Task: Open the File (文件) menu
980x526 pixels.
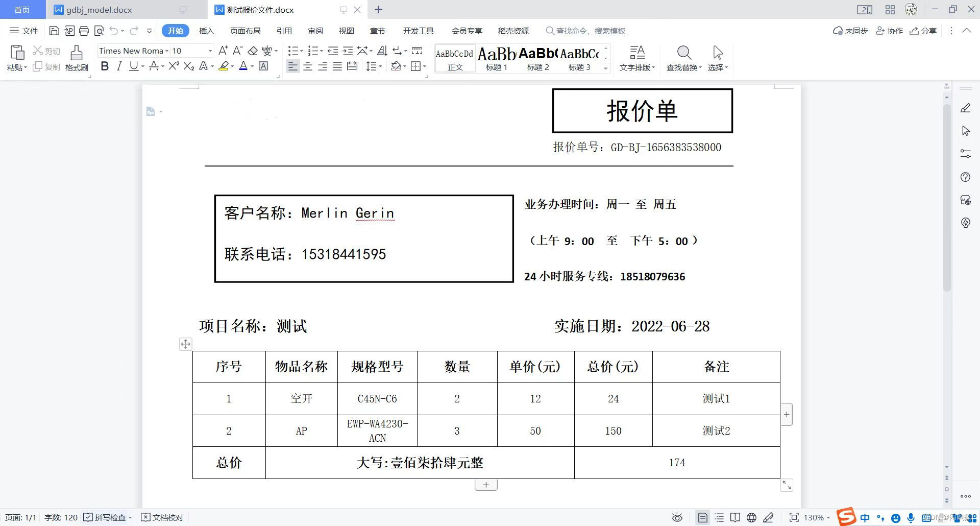Action: (24, 31)
